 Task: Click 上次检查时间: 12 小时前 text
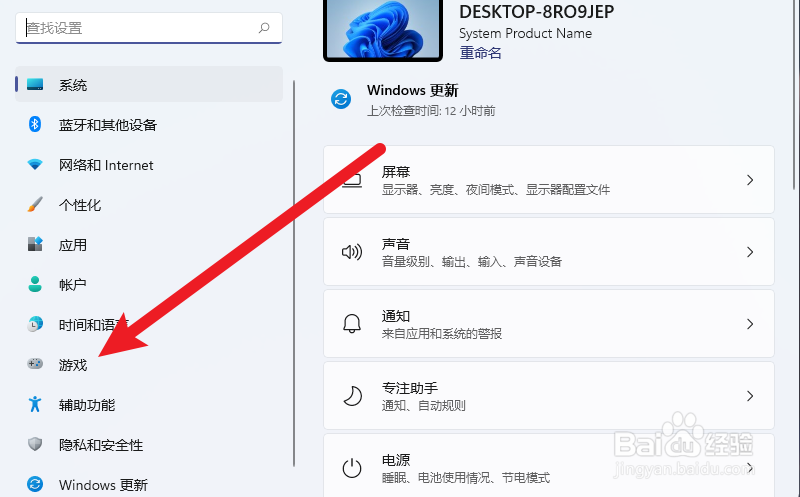431,111
